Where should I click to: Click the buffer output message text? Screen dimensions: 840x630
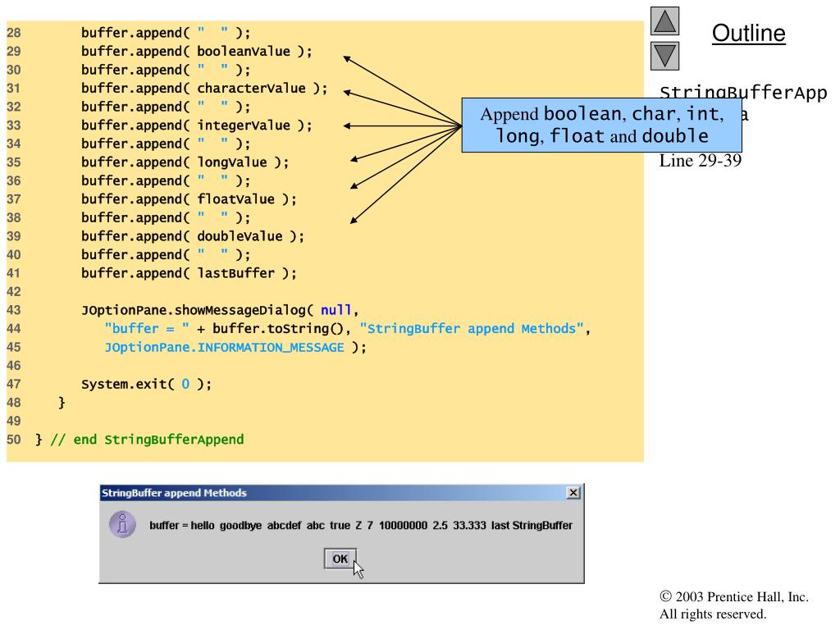pyautogui.click(x=361, y=526)
